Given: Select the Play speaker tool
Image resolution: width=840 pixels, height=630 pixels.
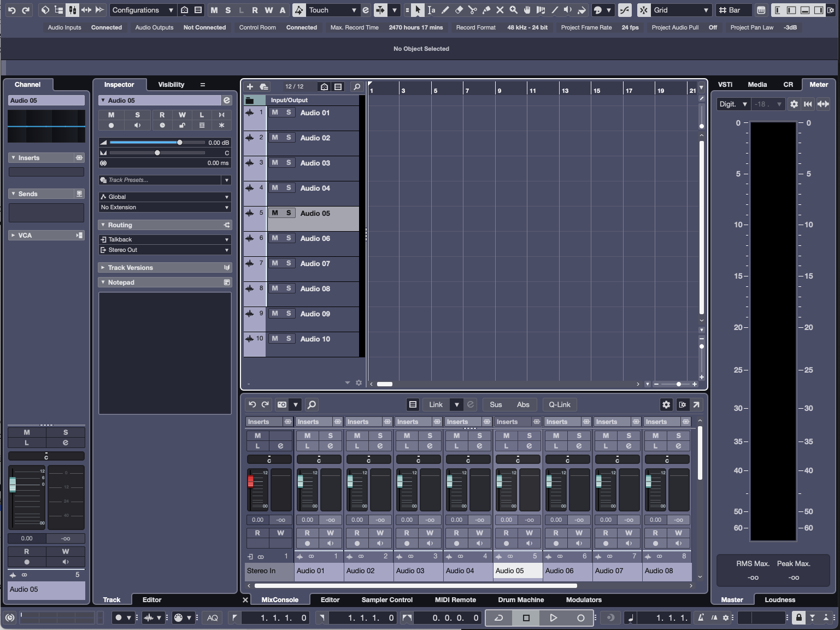Looking at the screenshot, I should coord(568,10).
